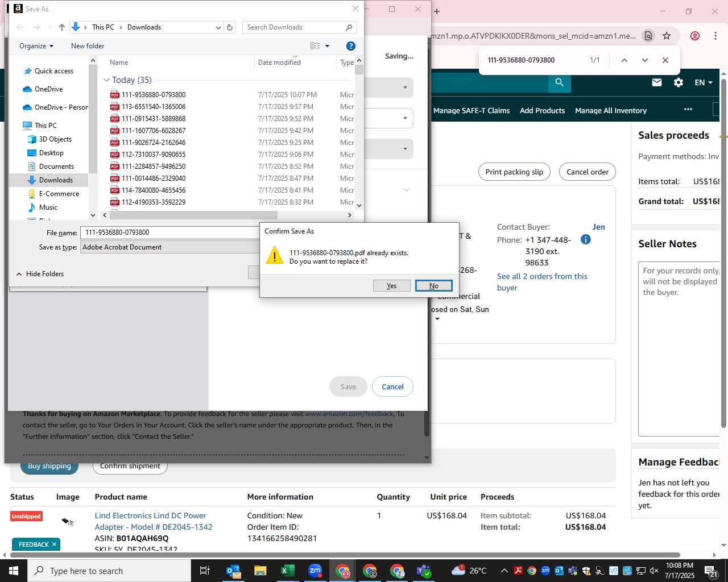Click the more options ellipsis in nav bar

tap(688, 109)
